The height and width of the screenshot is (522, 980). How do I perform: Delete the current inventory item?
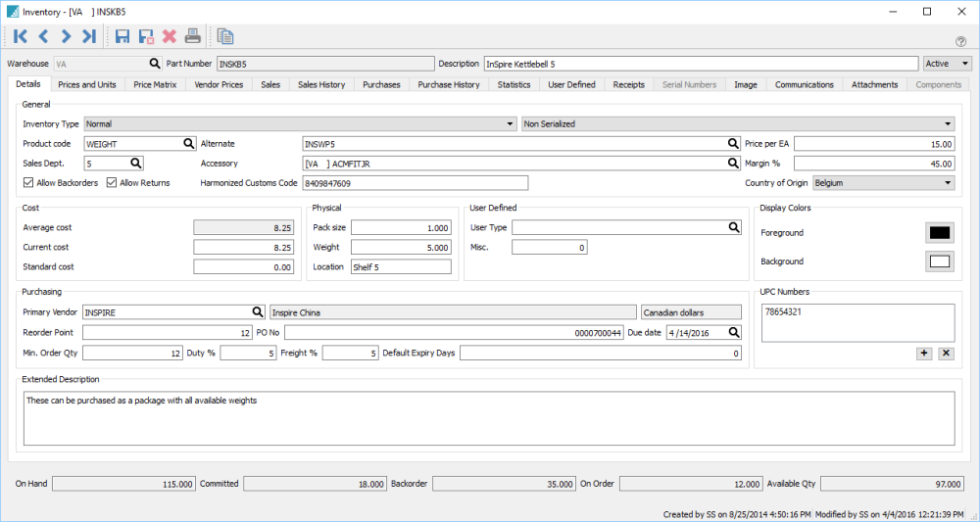[169, 37]
